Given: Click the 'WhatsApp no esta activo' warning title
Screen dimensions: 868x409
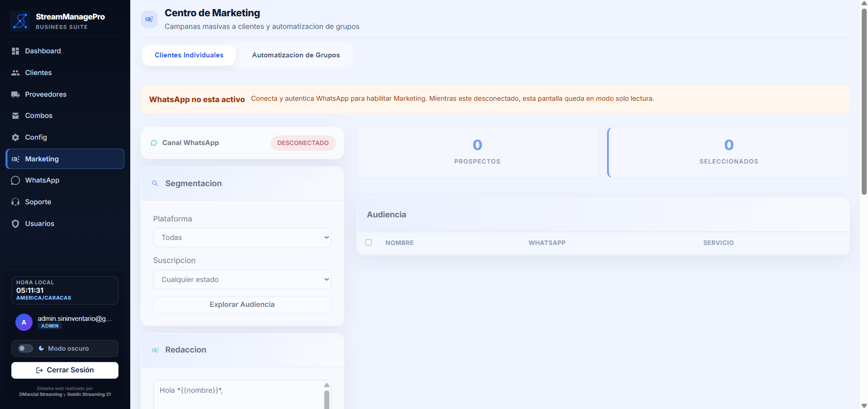Looking at the screenshot, I should pyautogui.click(x=197, y=99).
